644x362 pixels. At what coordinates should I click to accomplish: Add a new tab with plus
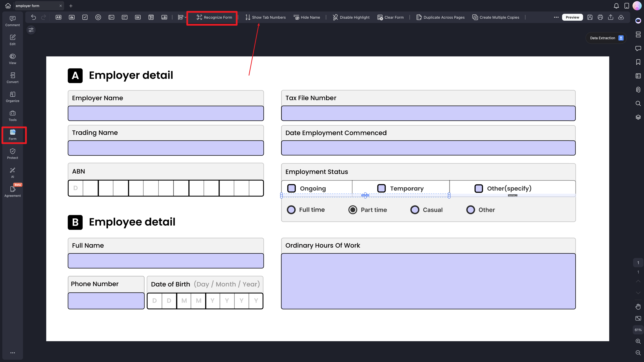[71, 6]
